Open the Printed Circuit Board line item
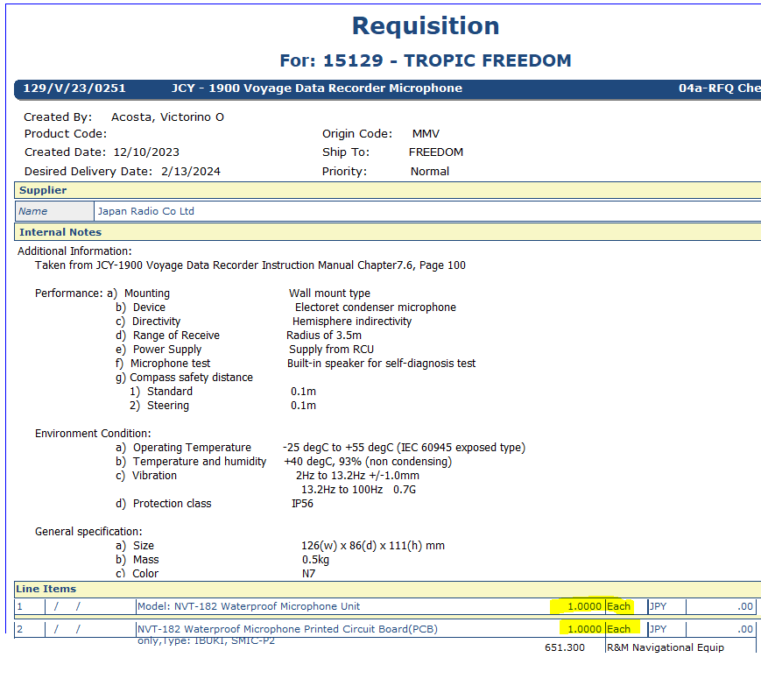Image resolution: width=761 pixels, height=700 pixels. 286,629
